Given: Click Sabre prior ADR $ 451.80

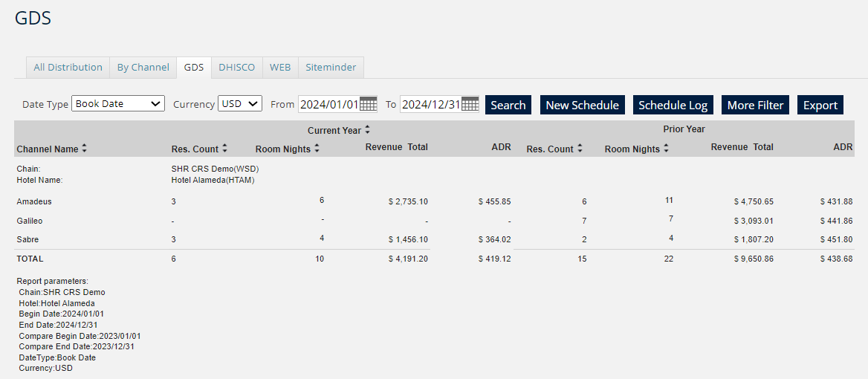Looking at the screenshot, I should click(837, 239).
